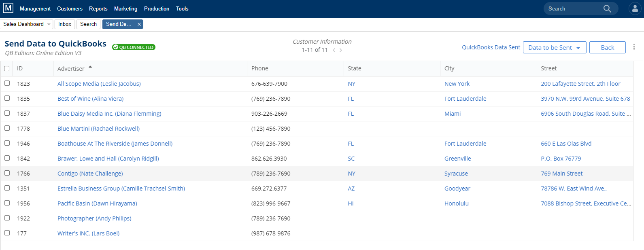This screenshot has width=644, height=250.
Task: Open Boathouse At The Riverside link
Action: coord(115,144)
